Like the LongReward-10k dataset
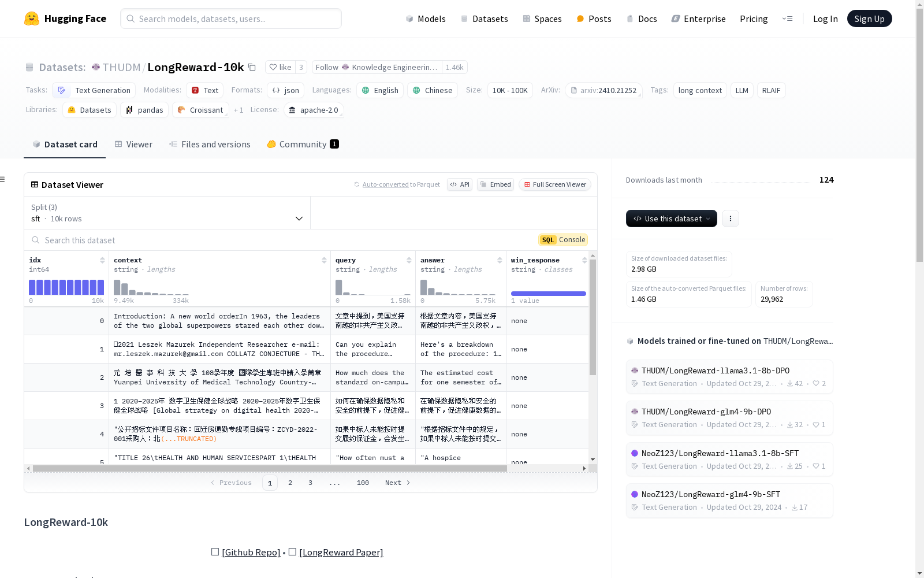The width and height of the screenshot is (924, 578). click(281, 67)
